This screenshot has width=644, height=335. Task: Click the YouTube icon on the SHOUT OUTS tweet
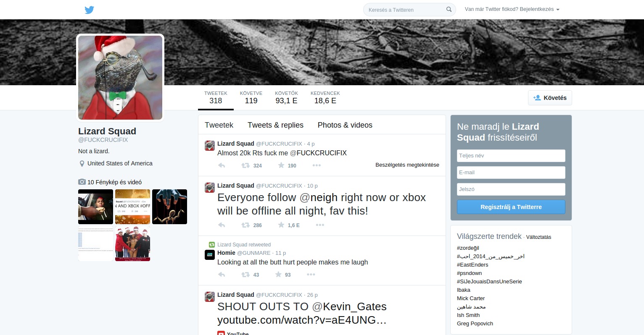tap(222, 333)
